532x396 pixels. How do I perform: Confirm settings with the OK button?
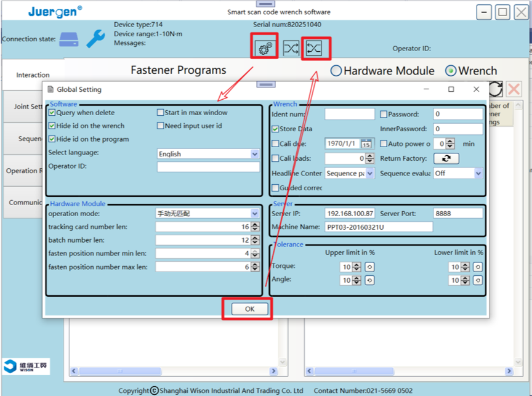click(249, 309)
